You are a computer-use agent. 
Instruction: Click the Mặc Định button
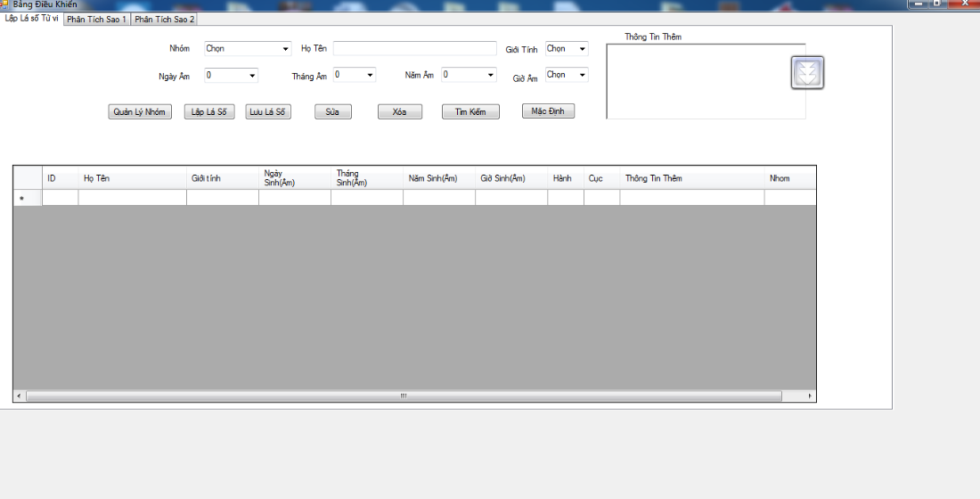[x=548, y=111]
